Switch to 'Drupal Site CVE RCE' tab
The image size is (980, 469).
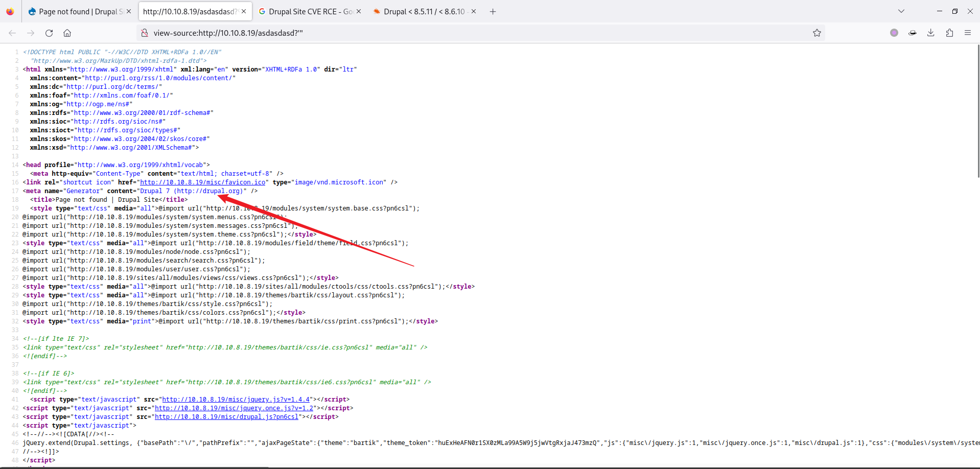(x=310, y=11)
